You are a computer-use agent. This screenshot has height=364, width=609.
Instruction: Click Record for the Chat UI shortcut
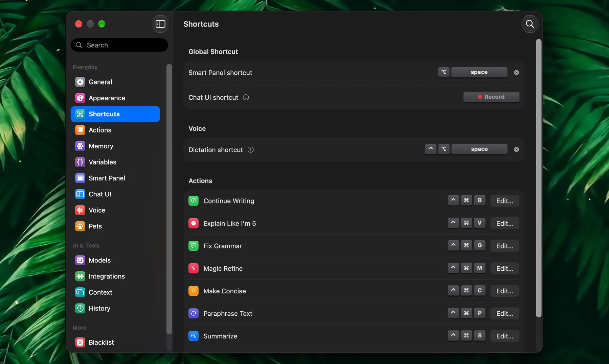[491, 97]
